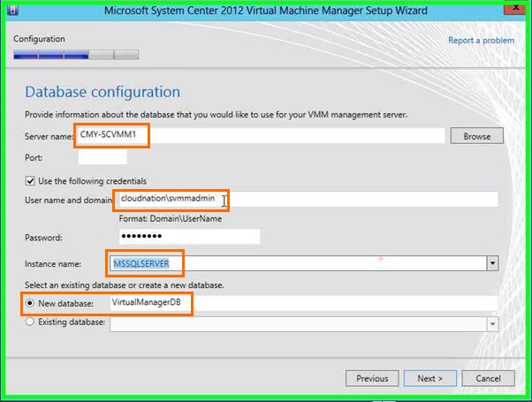The height and width of the screenshot is (402, 532).
Task: Click the Instance name label
Action: point(53,264)
